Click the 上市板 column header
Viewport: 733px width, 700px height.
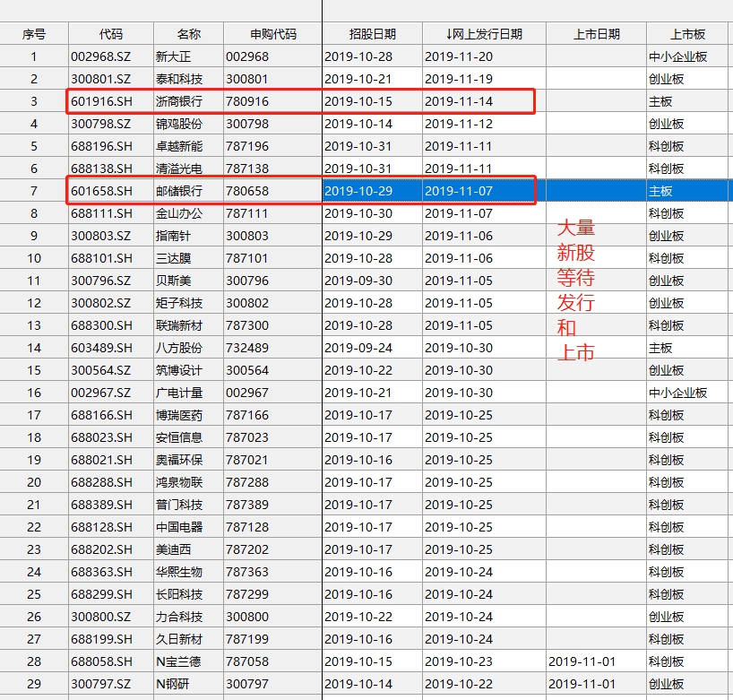coord(687,34)
